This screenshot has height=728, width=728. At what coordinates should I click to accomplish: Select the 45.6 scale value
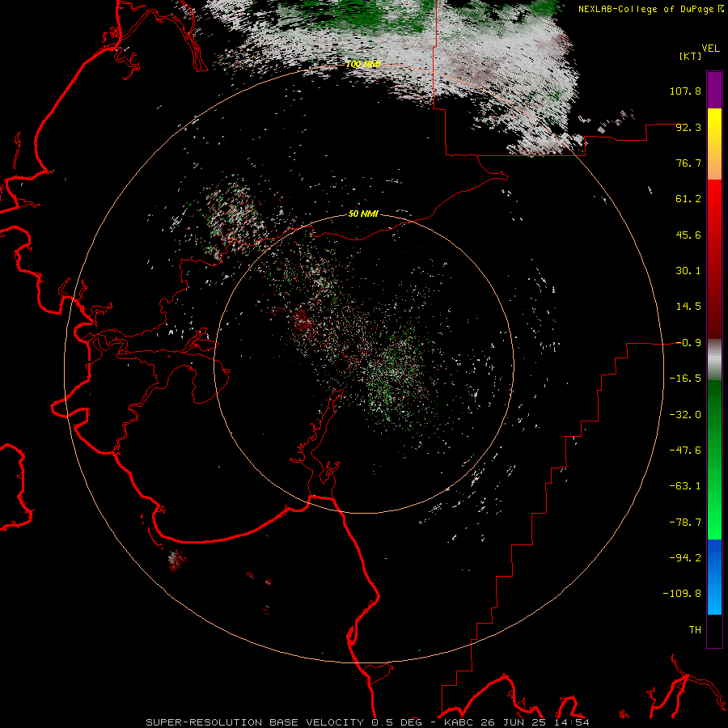point(688,235)
